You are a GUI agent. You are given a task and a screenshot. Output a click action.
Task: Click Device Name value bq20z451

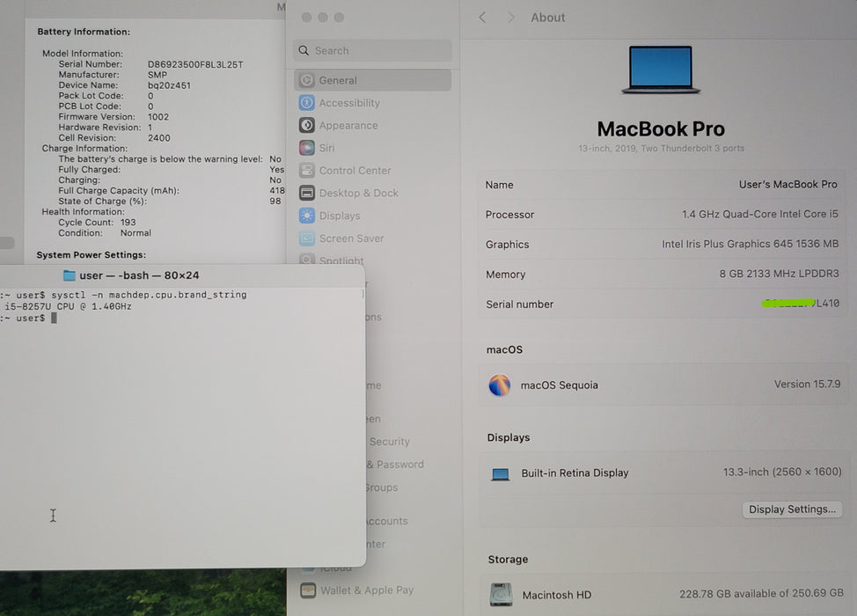[169, 85]
